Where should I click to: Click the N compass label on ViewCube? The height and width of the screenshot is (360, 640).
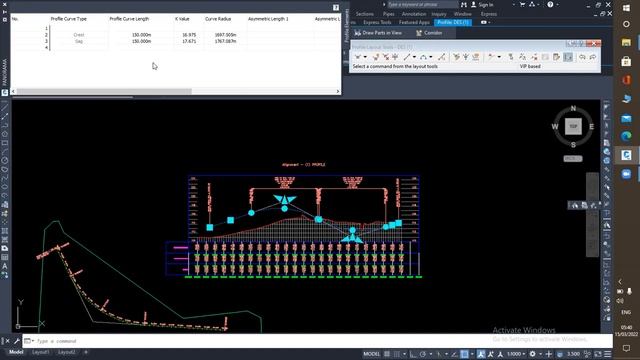[x=573, y=108]
